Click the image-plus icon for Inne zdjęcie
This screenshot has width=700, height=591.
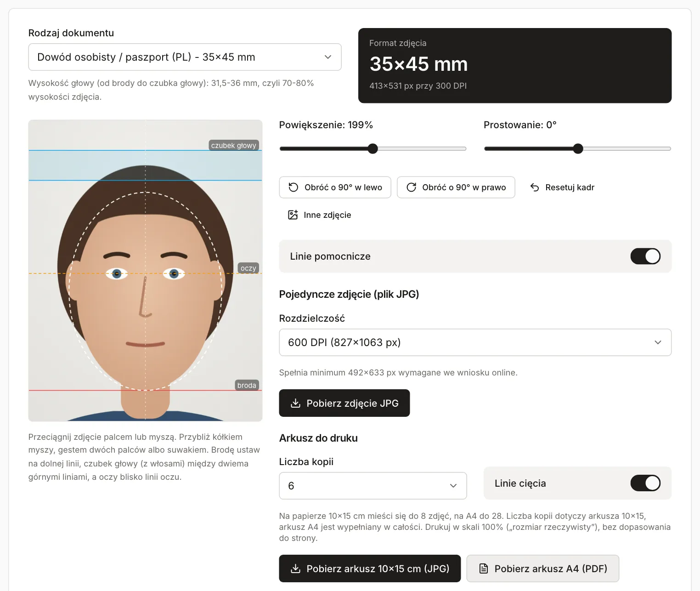[293, 215]
